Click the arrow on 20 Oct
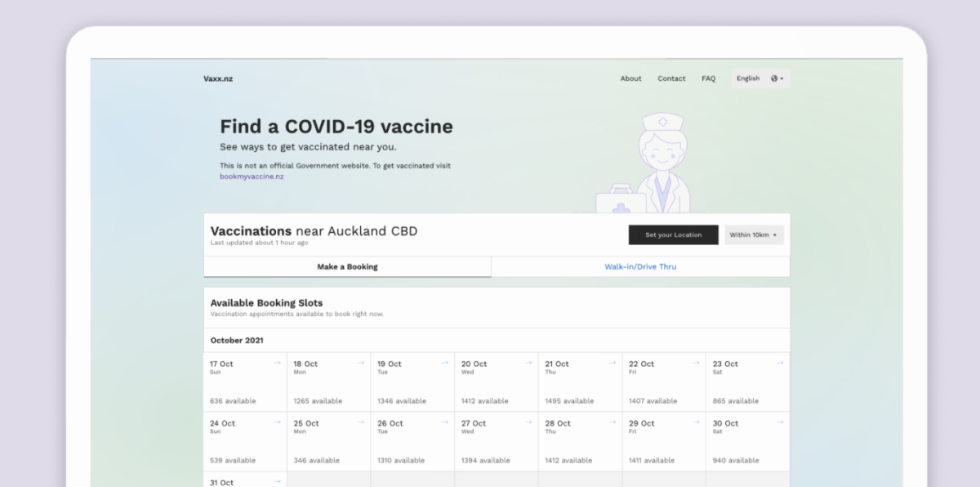This screenshot has height=487, width=980. coord(528,363)
